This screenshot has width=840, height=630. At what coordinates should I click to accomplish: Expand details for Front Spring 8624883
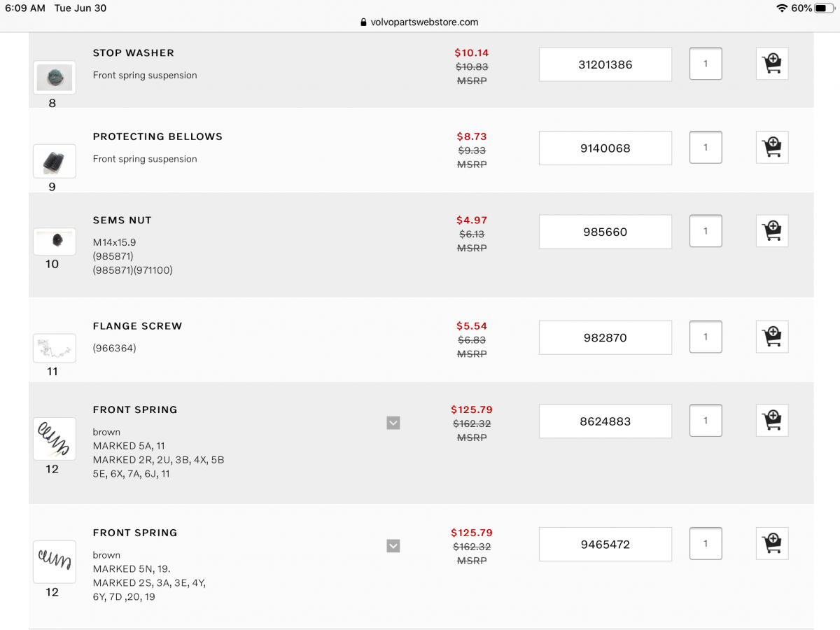(x=393, y=423)
